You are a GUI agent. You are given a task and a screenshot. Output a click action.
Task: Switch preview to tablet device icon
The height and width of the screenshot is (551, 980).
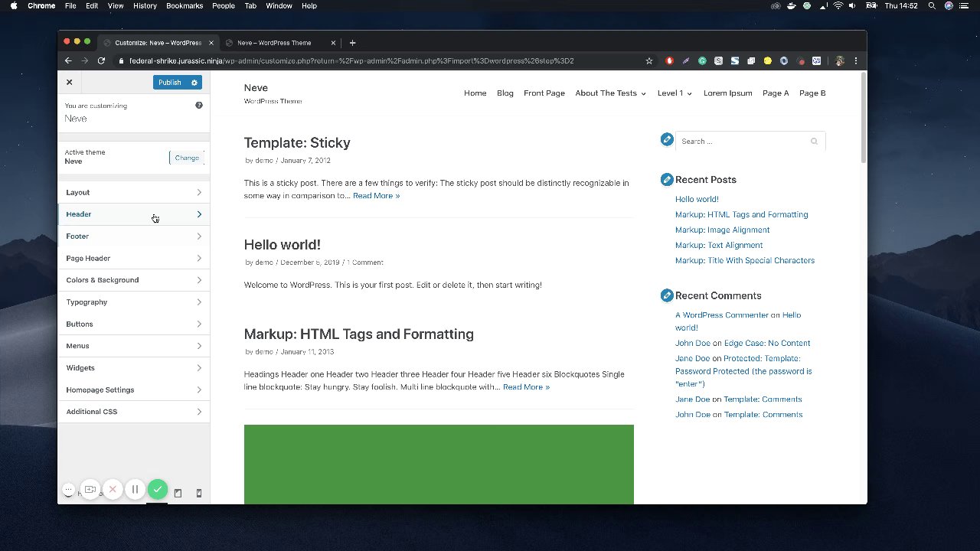[178, 494]
